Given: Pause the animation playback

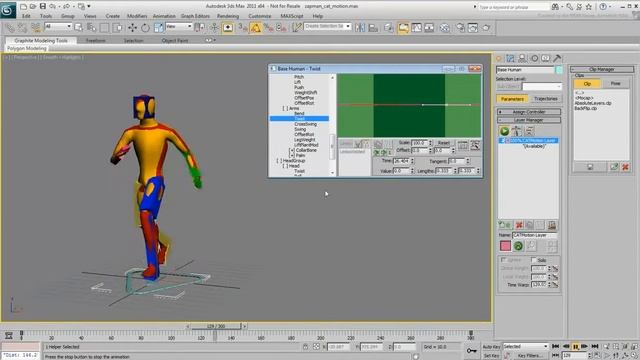Looking at the screenshot, I should pyautogui.click(x=576, y=347).
